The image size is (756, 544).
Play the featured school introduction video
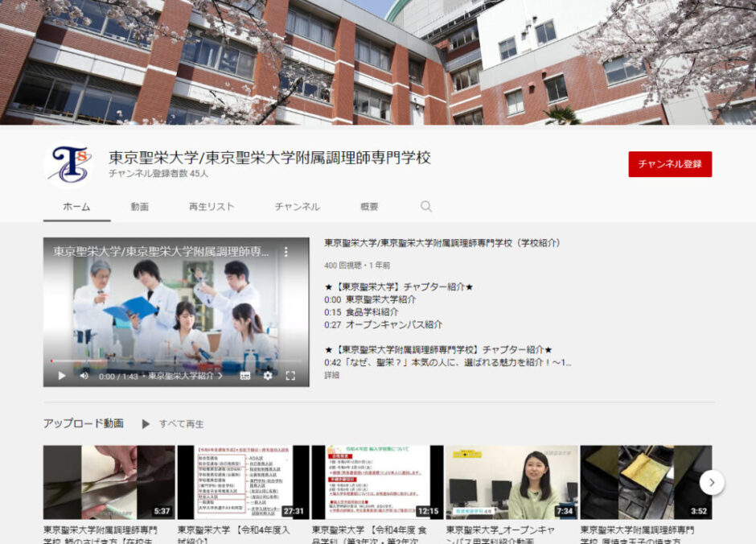(x=62, y=375)
